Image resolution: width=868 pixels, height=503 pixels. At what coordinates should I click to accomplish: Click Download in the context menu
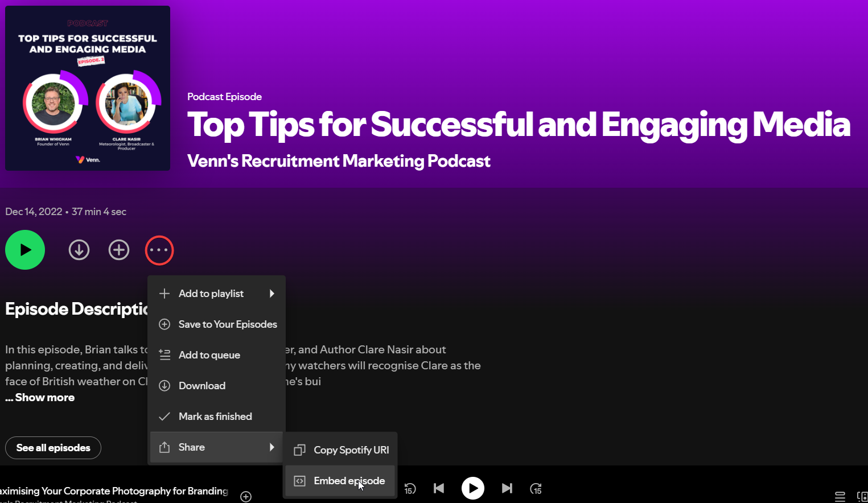(x=216, y=386)
